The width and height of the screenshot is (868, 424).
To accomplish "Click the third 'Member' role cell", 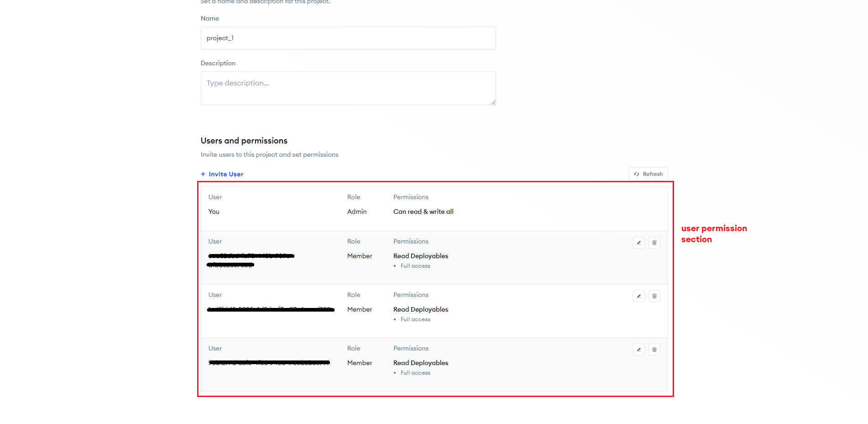I will [360, 363].
